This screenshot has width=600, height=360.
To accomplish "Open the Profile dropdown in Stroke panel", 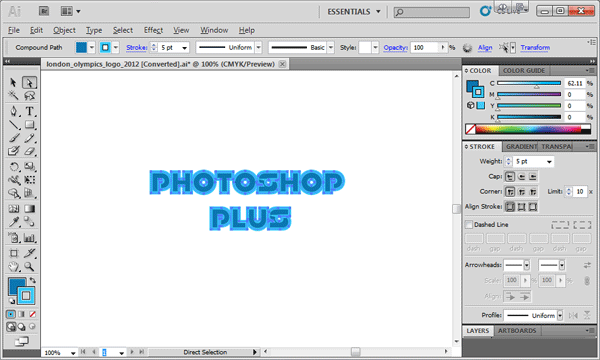I will pyautogui.click(x=560, y=315).
